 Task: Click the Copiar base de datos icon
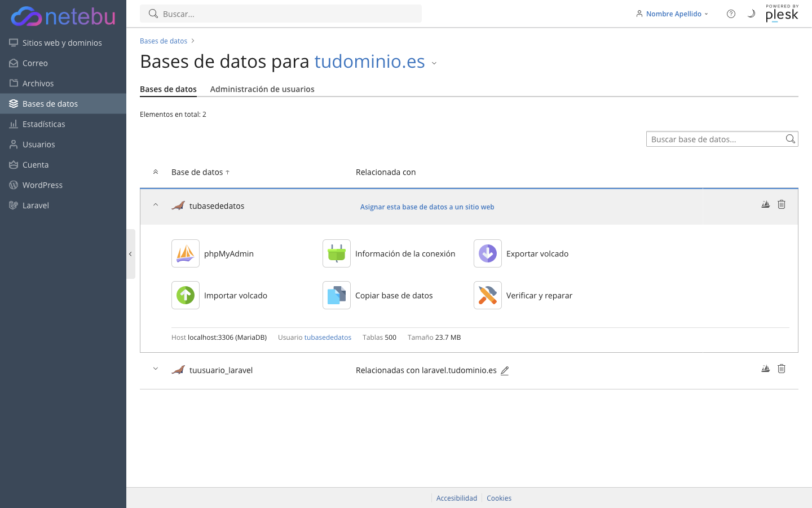click(337, 295)
